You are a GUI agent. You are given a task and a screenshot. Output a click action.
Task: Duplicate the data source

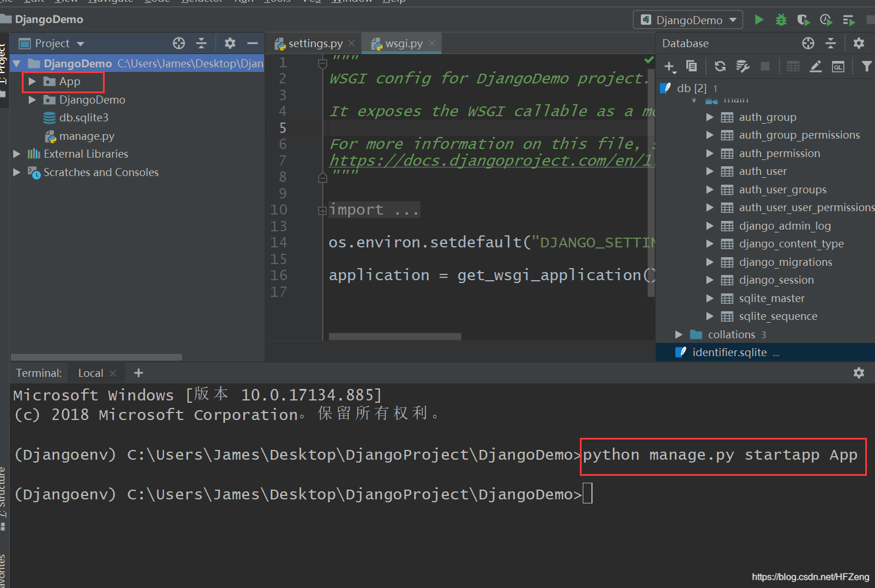691,66
